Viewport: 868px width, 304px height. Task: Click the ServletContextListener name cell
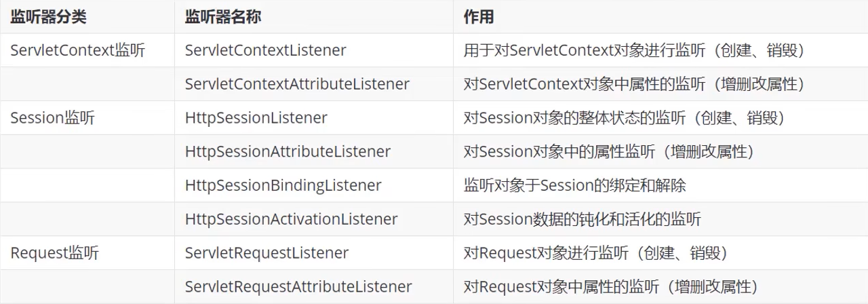265,50
